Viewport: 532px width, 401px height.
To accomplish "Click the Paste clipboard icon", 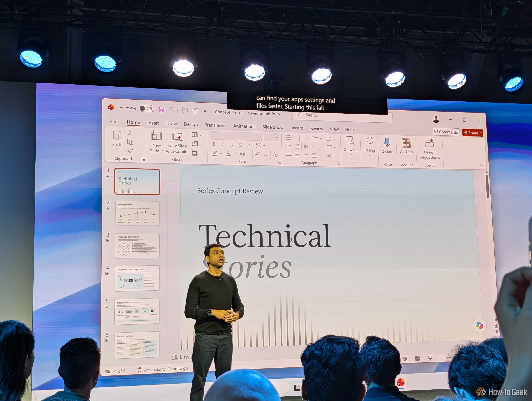I will click(118, 135).
